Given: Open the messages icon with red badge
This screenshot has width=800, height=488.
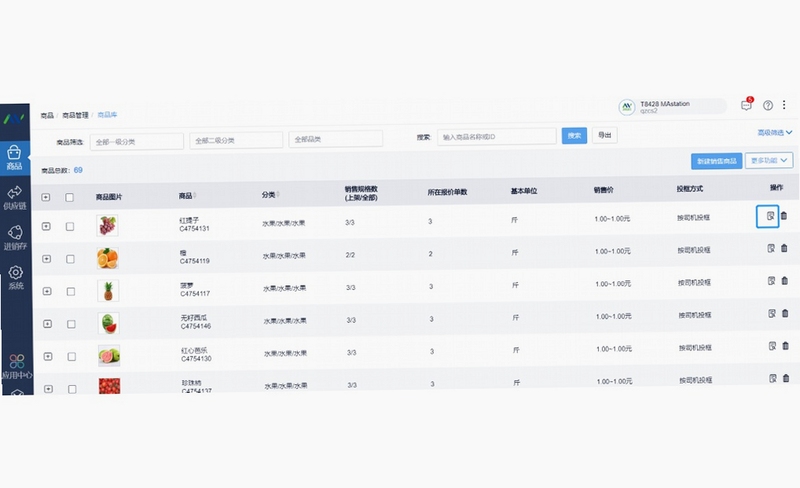Looking at the screenshot, I should coord(746,105).
